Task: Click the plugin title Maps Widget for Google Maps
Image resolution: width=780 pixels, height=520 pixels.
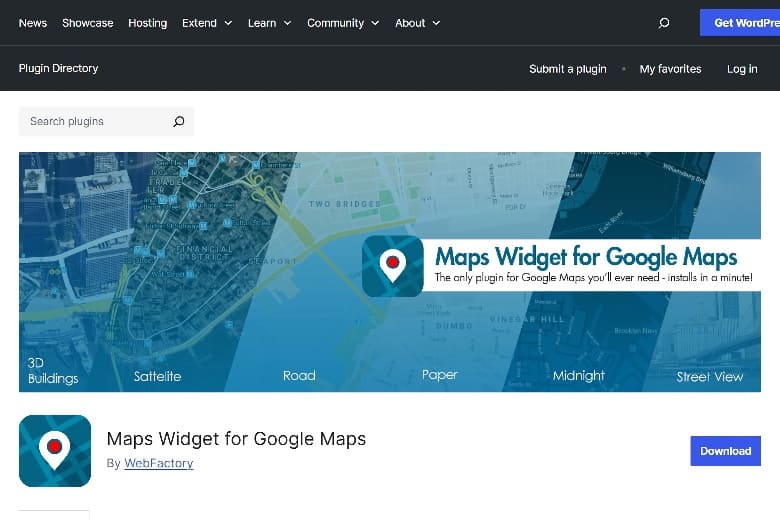Action: click(236, 439)
